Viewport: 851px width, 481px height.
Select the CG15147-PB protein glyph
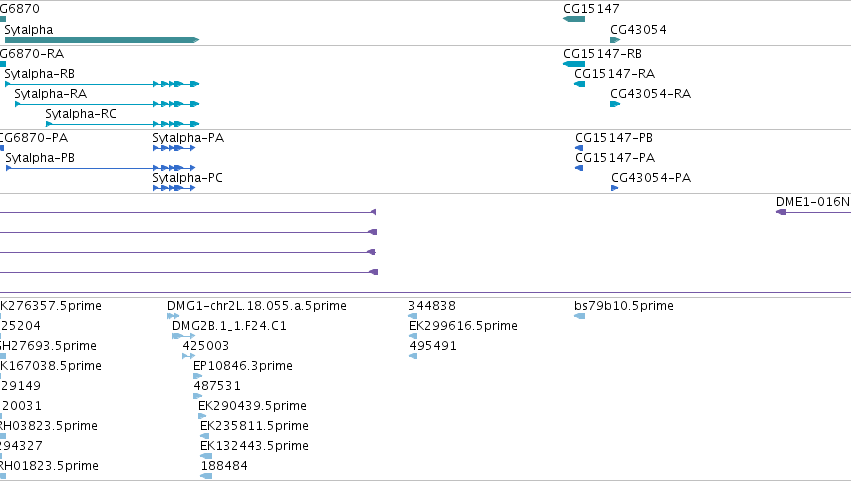579,148
